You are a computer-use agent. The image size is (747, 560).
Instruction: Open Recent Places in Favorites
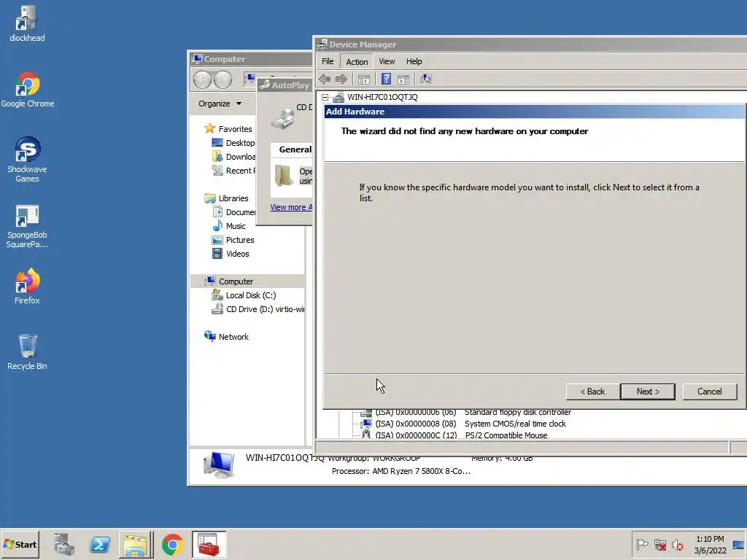click(233, 171)
